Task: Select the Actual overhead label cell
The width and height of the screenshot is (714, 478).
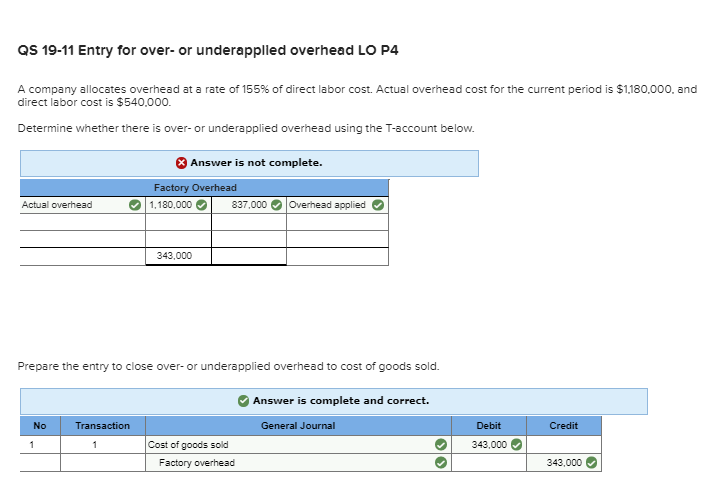Action: [82, 205]
